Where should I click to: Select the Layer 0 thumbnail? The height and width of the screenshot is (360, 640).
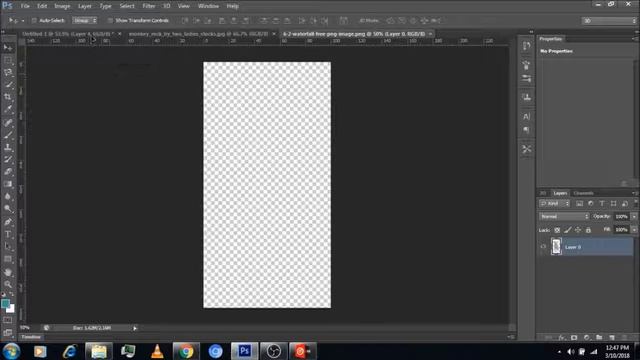(x=556, y=247)
